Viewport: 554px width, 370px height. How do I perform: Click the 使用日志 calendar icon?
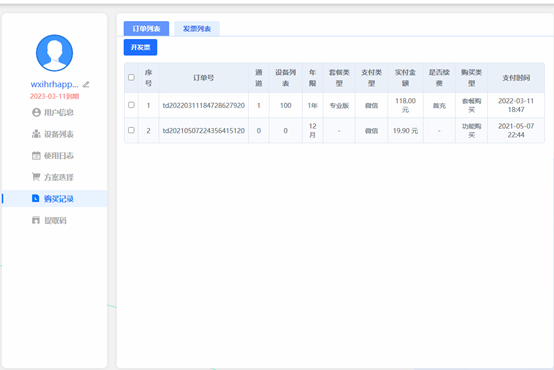tap(36, 155)
